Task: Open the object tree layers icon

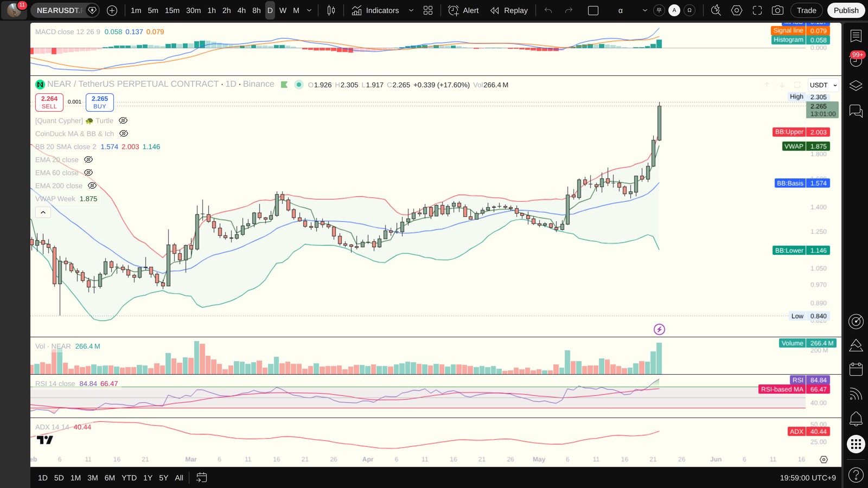Action: tap(856, 86)
